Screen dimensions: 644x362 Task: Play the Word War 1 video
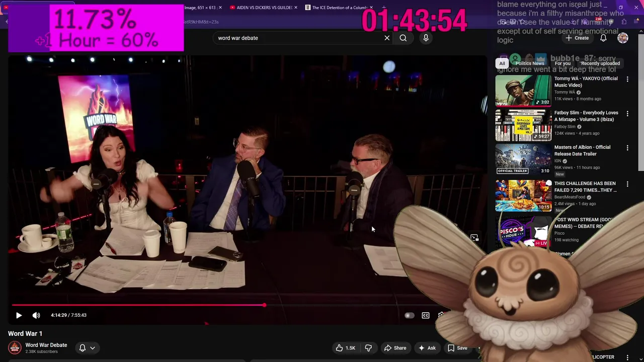pos(19,315)
